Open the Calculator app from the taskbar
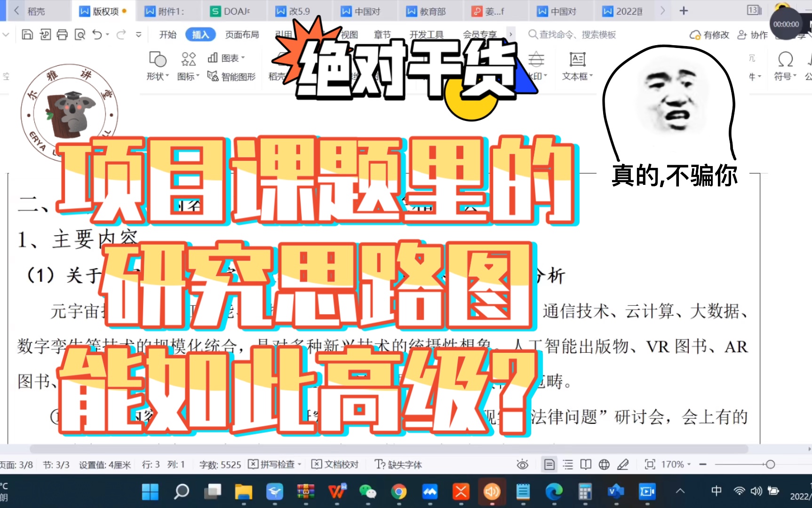Viewport: 812px width, 508px height. coord(585,492)
